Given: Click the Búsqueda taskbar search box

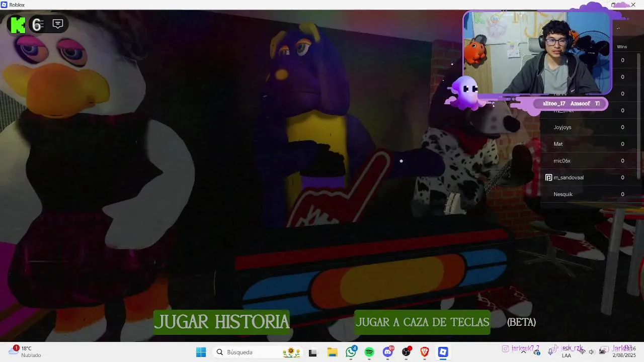Looking at the screenshot, I should tap(258, 352).
